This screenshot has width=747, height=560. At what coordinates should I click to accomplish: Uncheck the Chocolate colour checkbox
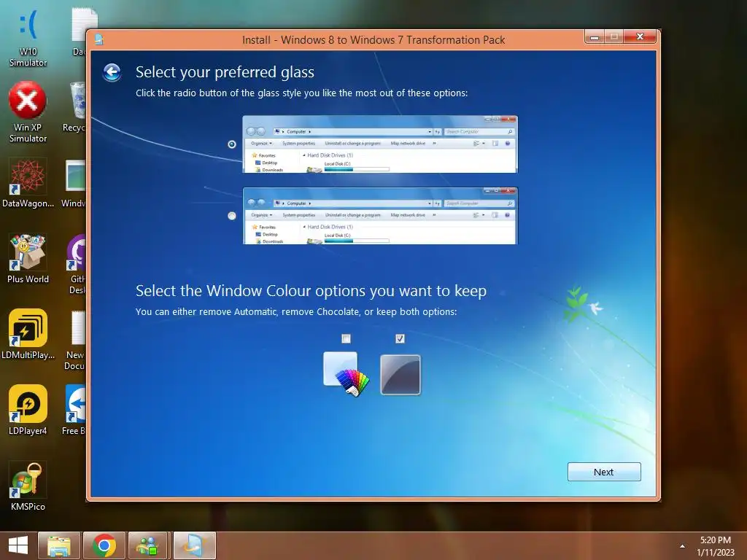(400, 338)
